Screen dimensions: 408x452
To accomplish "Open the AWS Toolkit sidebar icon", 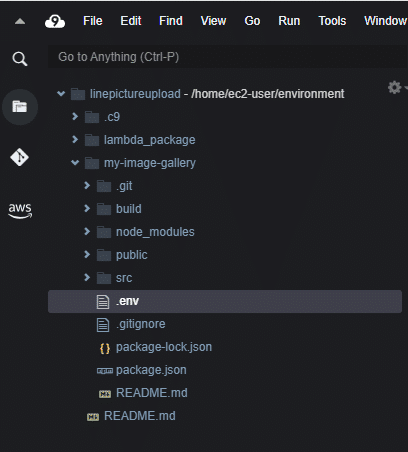I will tap(20, 211).
